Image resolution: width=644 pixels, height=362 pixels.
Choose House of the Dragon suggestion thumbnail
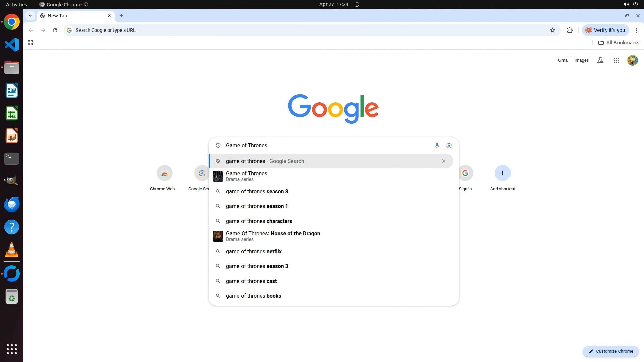[x=218, y=236]
